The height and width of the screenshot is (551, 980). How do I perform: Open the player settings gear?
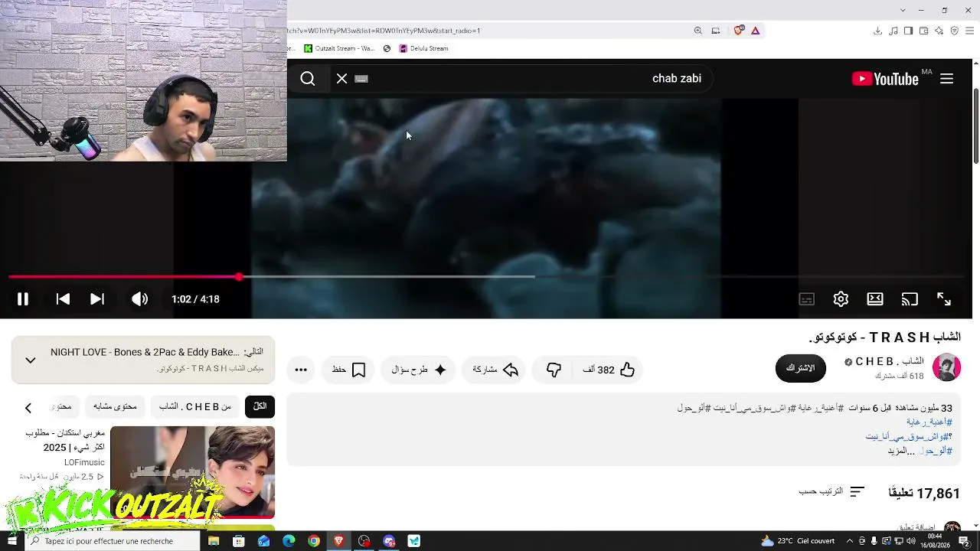[841, 299]
